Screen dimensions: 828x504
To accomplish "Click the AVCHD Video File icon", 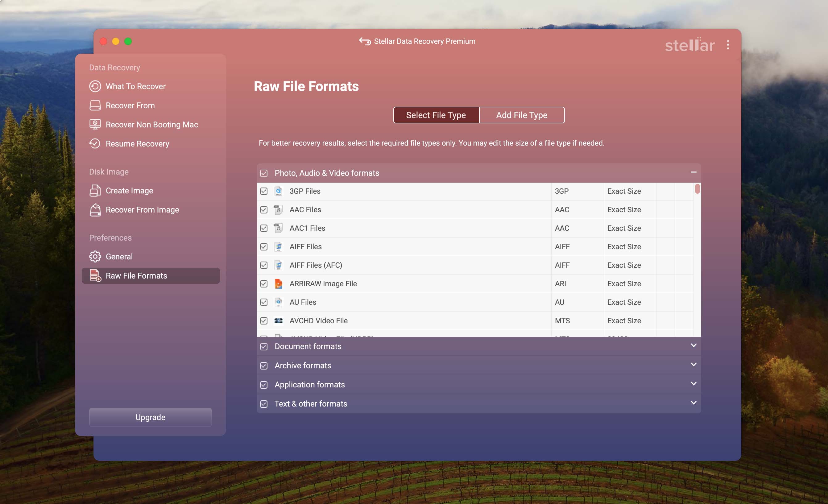I will (x=278, y=320).
